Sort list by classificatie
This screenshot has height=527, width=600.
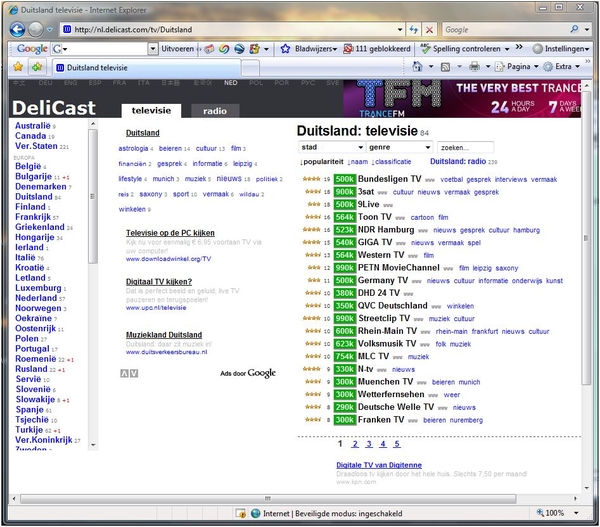point(393,162)
